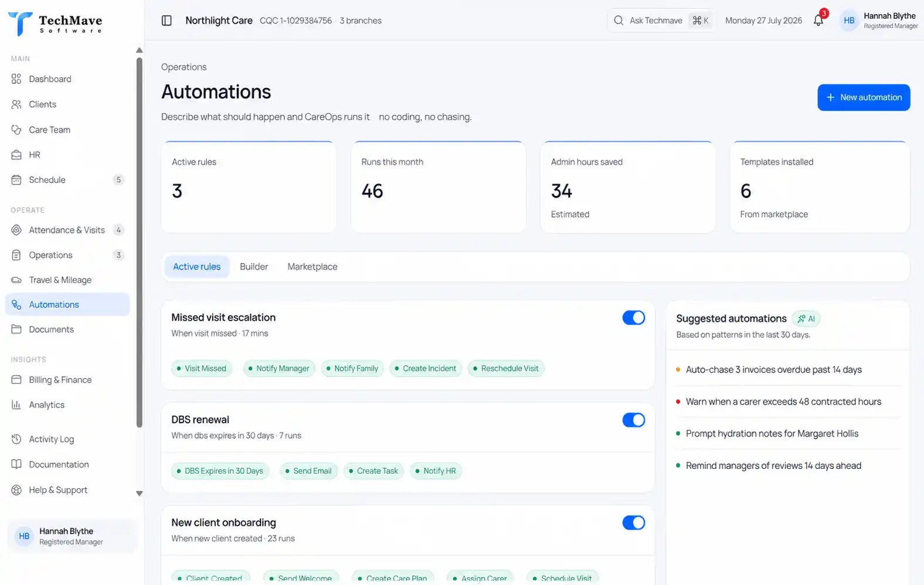Collapse the sidebar panel icon
The width and height of the screenshot is (924, 585).
[167, 21]
